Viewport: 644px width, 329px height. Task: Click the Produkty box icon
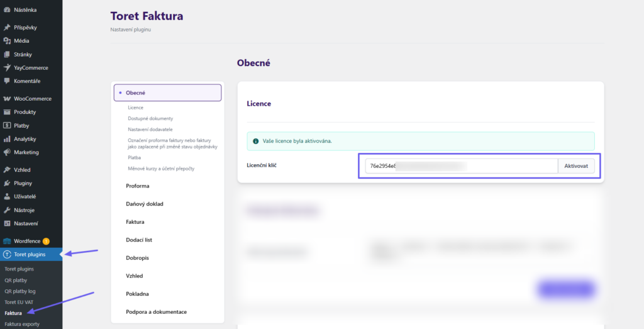(x=6, y=112)
